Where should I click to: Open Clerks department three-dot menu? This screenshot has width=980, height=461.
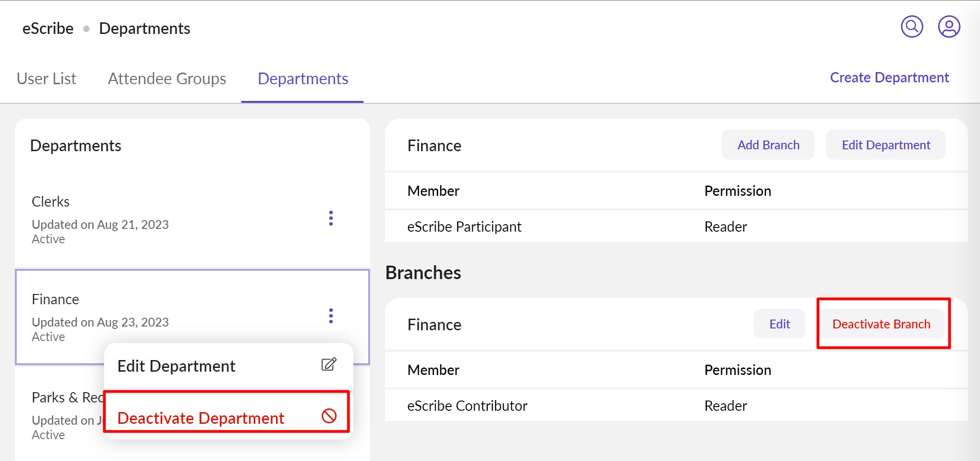pos(331,218)
